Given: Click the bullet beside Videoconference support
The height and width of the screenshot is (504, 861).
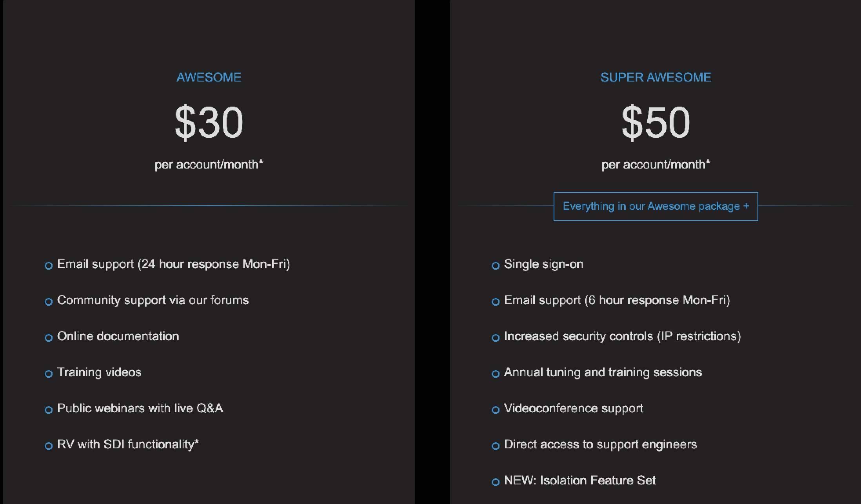Looking at the screenshot, I should pos(496,410).
